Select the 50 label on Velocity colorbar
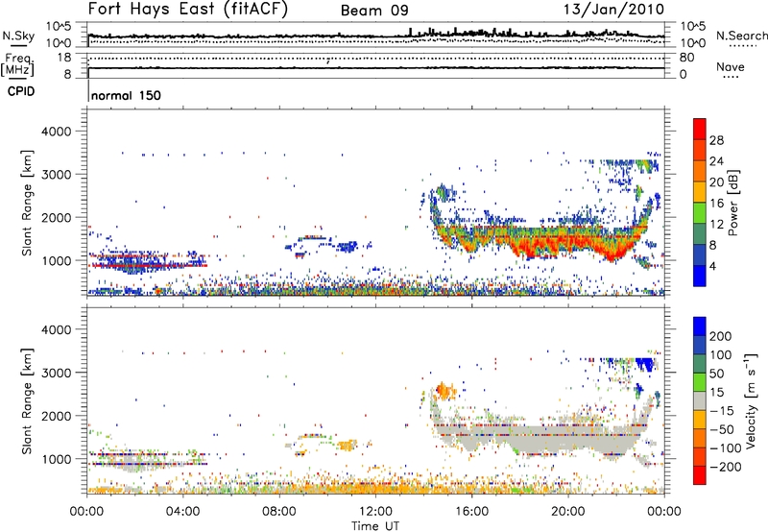 coord(716,374)
